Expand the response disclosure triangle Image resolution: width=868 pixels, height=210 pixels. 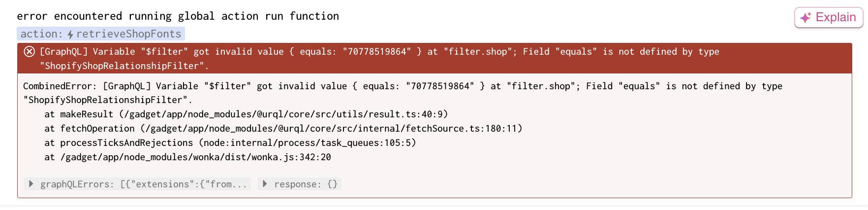265,184
